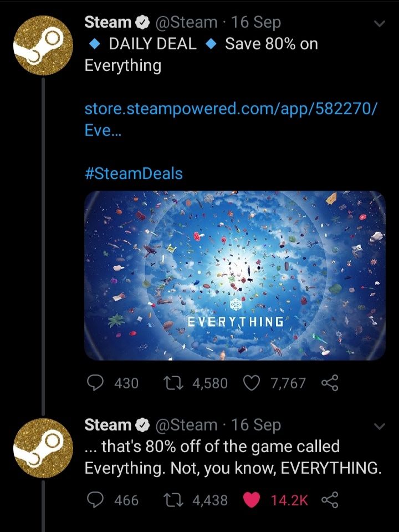Click Steam's verified badge on the first tweet
This screenshot has height=532, width=399.
coord(144,22)
